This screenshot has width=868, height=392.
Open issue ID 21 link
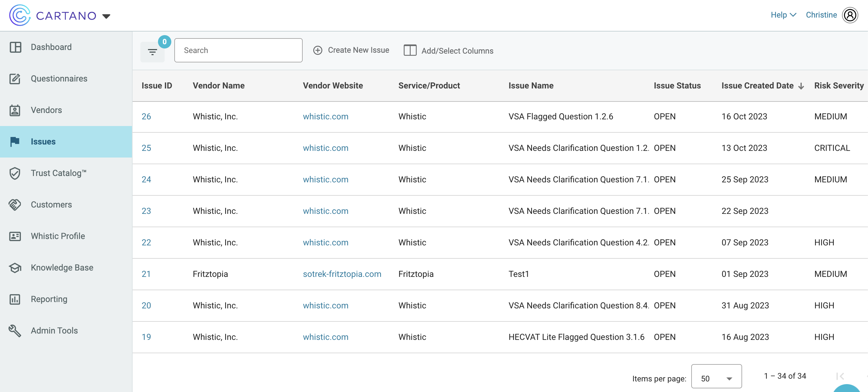click(146, 274)
